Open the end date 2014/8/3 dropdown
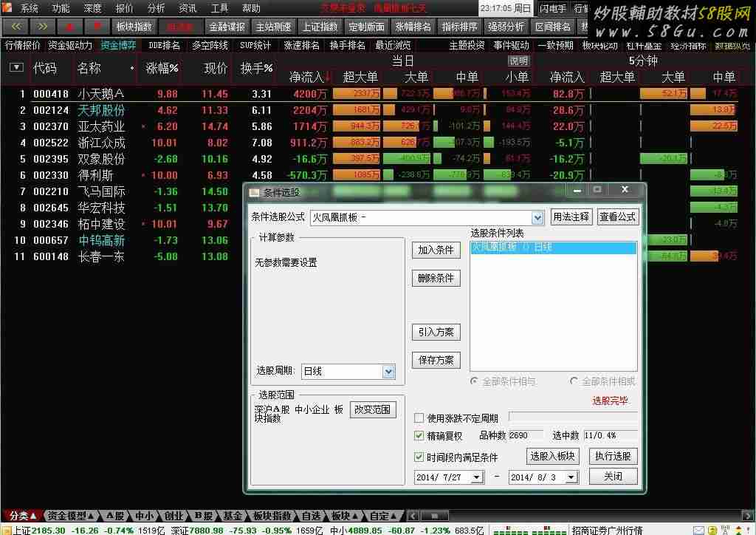 click(x=571, y=477)
